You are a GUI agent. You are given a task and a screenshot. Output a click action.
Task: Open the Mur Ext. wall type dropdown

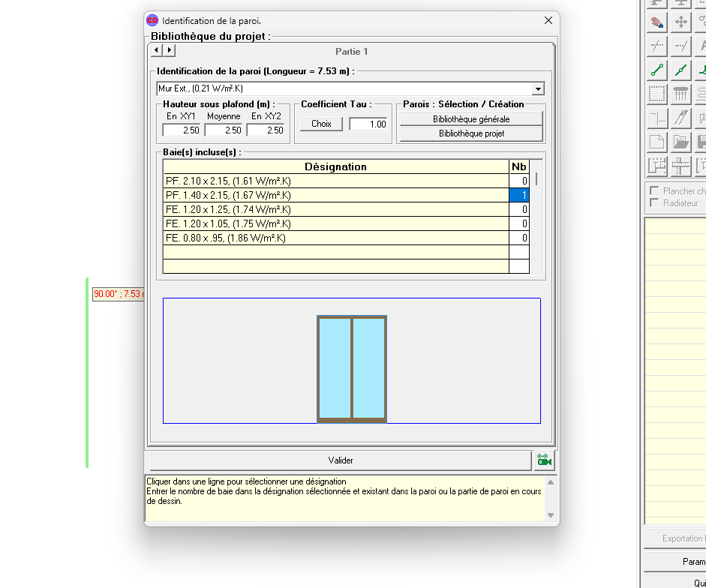537,89
